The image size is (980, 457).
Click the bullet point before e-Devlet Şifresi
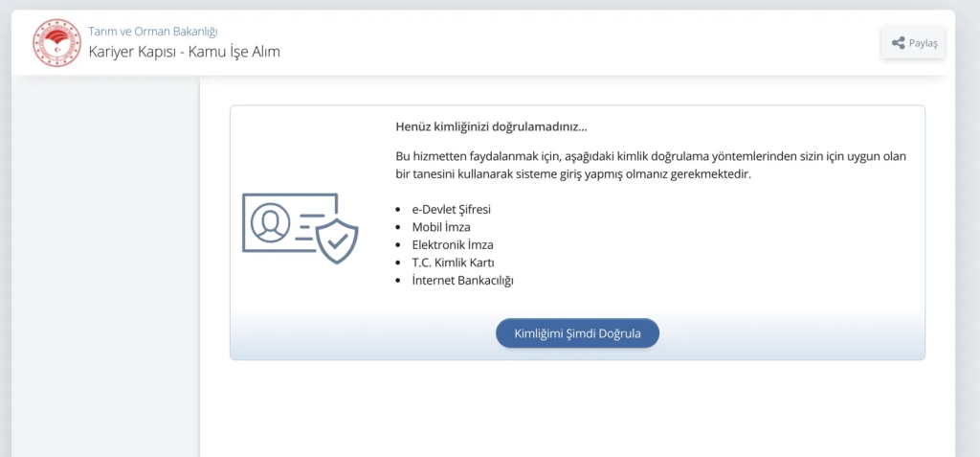(x=398, y=210)
